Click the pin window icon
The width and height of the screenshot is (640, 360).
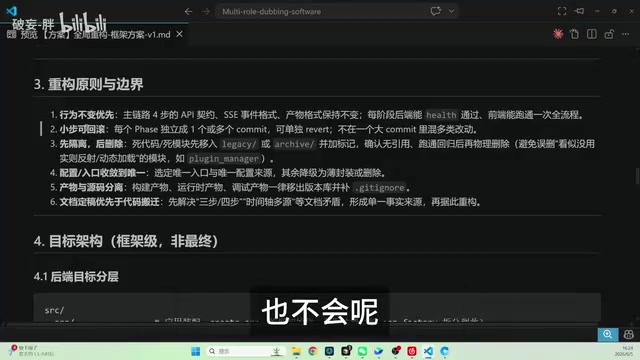(579, 11)
